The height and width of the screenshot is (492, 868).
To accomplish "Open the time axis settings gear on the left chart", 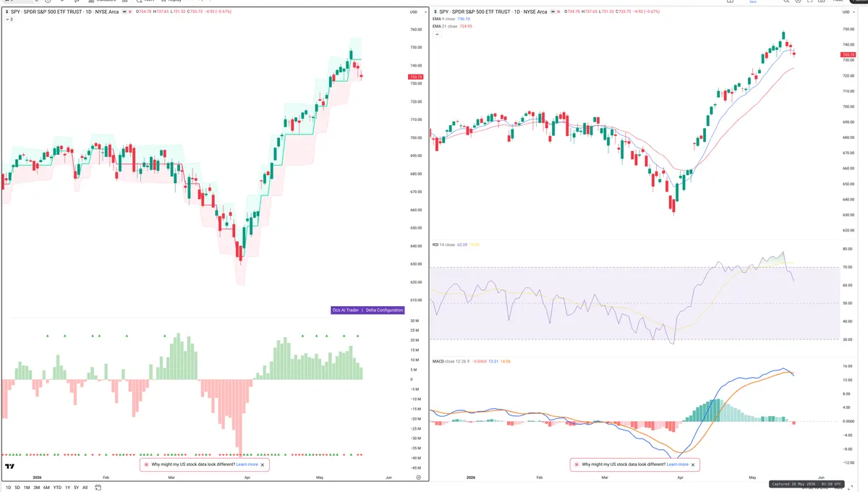I will (418, 478).
